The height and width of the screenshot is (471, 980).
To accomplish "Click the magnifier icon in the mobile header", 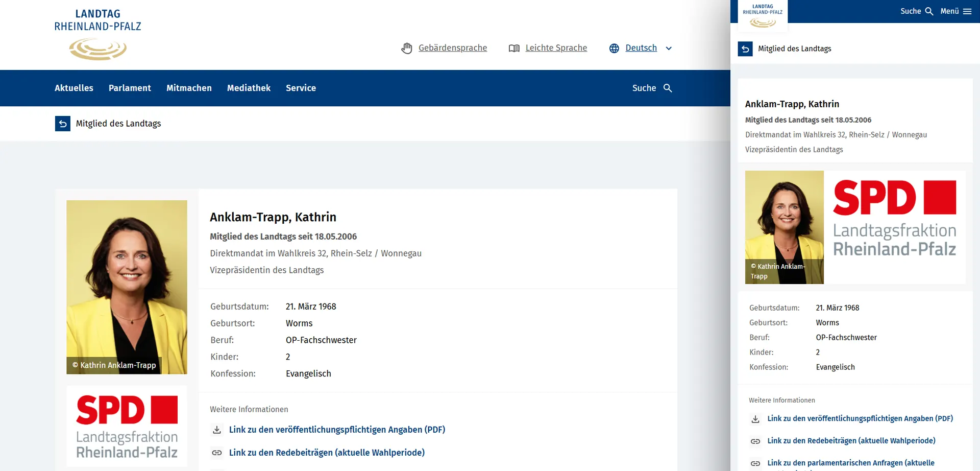I will coord(929,11).
